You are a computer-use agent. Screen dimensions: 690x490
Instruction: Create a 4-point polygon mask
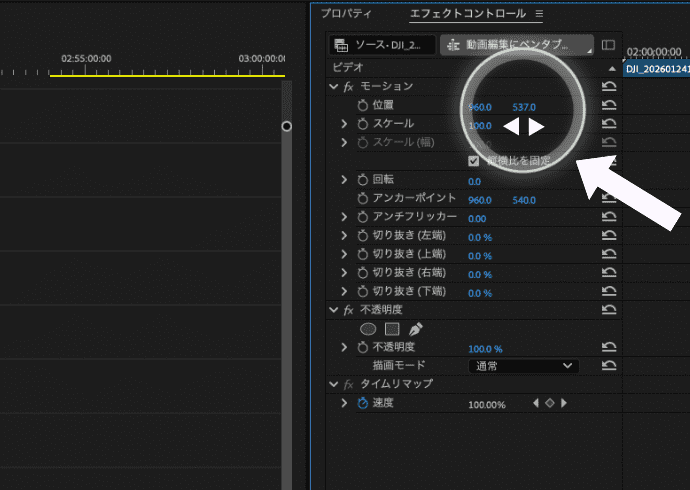click(x=392, y=328)
